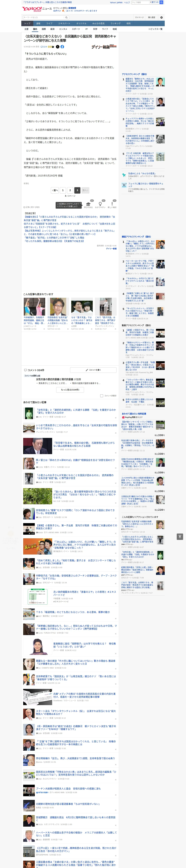
Task: Go to page 2 of the article
Action: [70, 190]
